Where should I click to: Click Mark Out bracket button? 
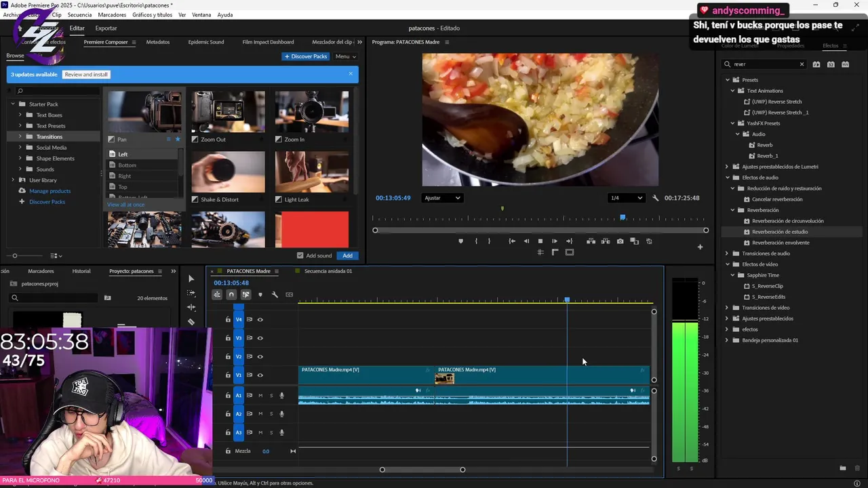(489, 241)
